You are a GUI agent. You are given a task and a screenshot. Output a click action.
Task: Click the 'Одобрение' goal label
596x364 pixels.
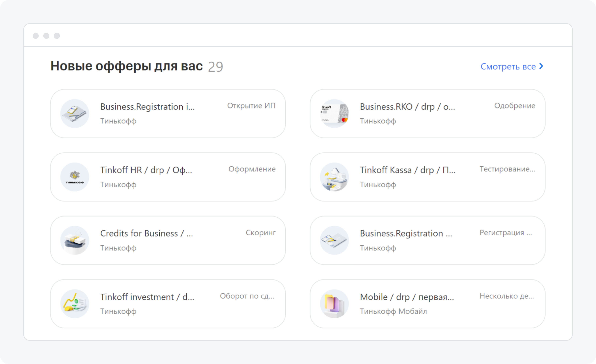coord(515,106)
